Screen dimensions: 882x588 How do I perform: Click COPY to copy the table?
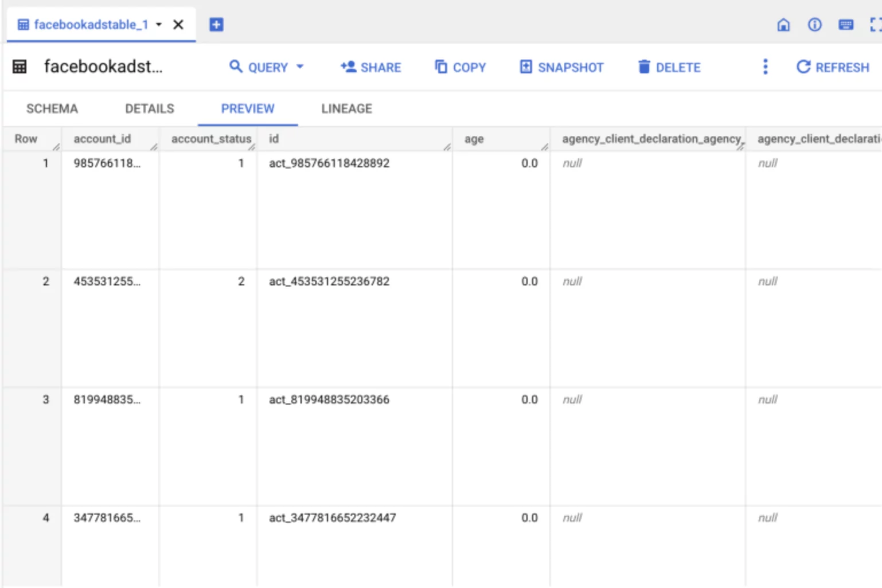tap(460, 67)
